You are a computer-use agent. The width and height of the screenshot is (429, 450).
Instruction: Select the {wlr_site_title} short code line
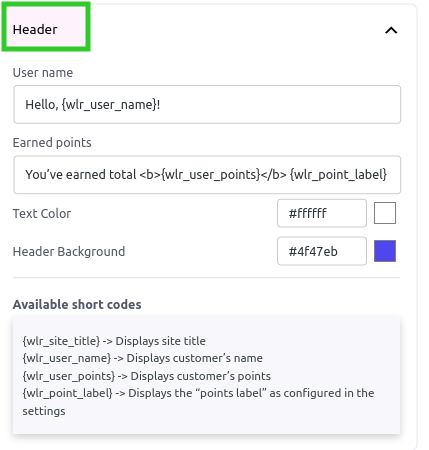tap(114, 341)
